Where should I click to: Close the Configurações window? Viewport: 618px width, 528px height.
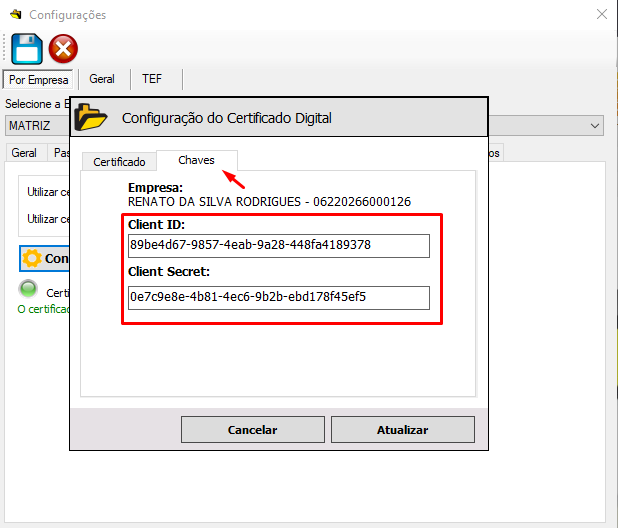[601, 15]
